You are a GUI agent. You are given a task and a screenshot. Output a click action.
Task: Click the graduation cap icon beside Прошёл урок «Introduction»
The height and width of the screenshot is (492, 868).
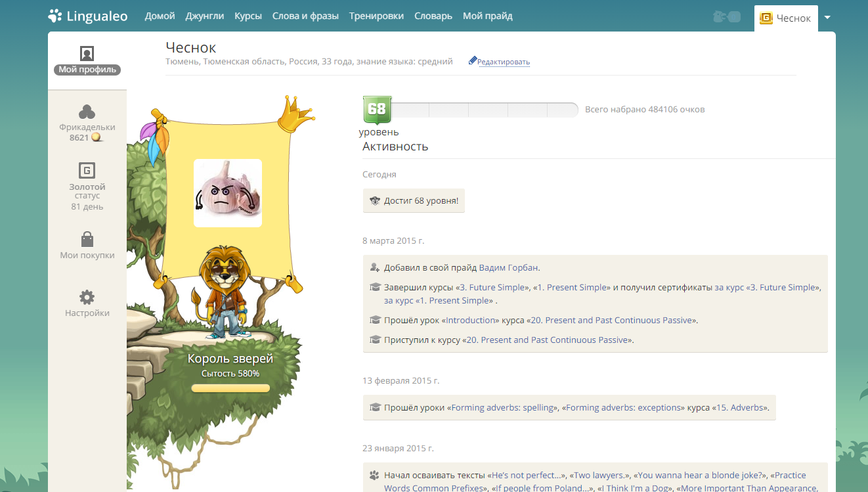375,320
